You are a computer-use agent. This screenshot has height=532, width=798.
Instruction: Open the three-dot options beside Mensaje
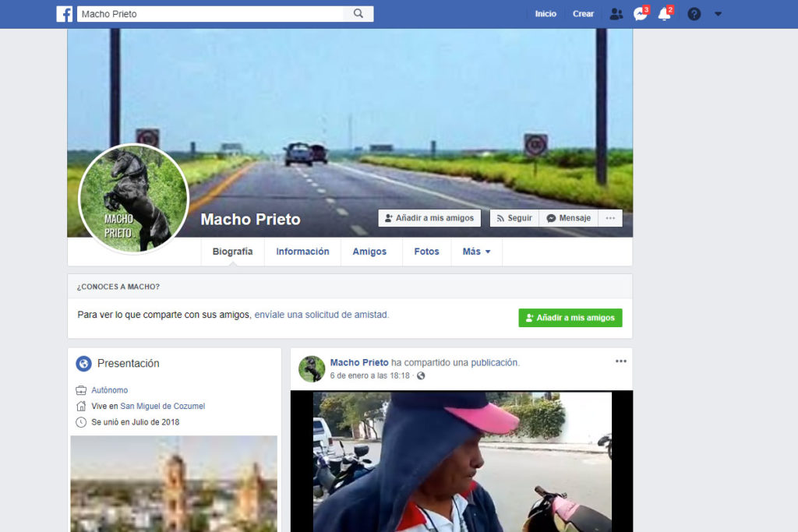click(610, 217)
